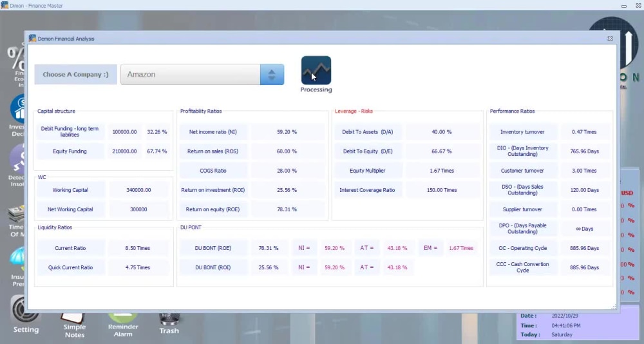Image resolution: width=644 pixels, height=344 pixels.
Task: Click the DU BONT (ROI) label
Action: point(213,267)
